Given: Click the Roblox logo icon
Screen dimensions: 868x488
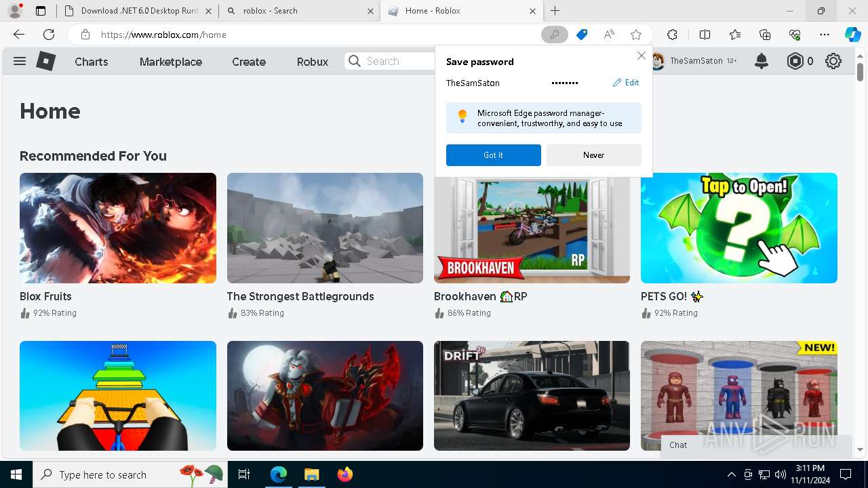Looking at the screenshot, I should click(45, 61).
